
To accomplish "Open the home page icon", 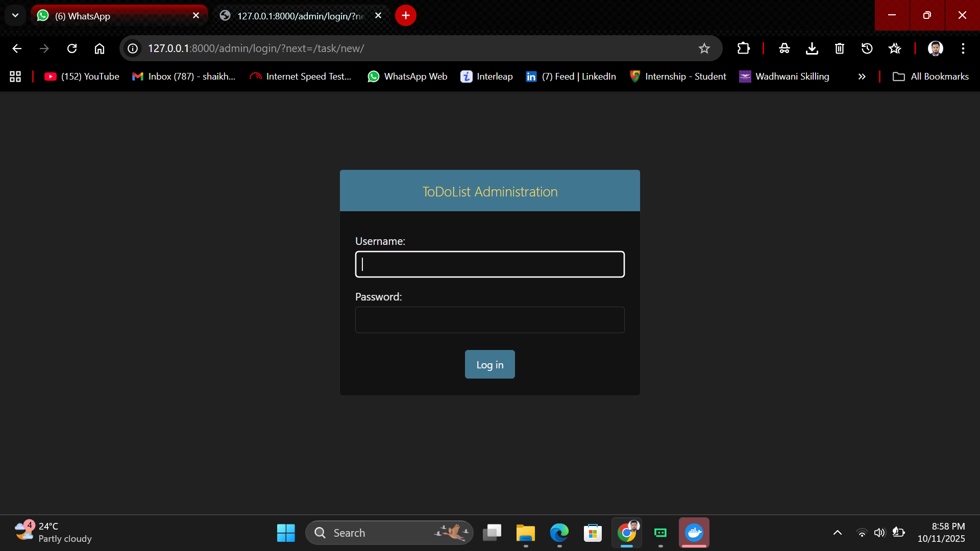I will (x=100, y=48).
